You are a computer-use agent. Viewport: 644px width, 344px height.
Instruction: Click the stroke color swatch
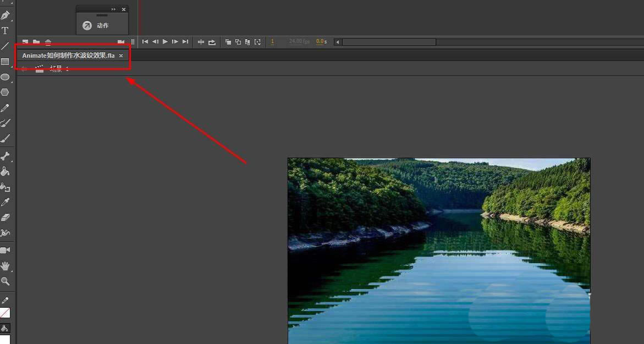pyautogui.click(x=5, y=313)
